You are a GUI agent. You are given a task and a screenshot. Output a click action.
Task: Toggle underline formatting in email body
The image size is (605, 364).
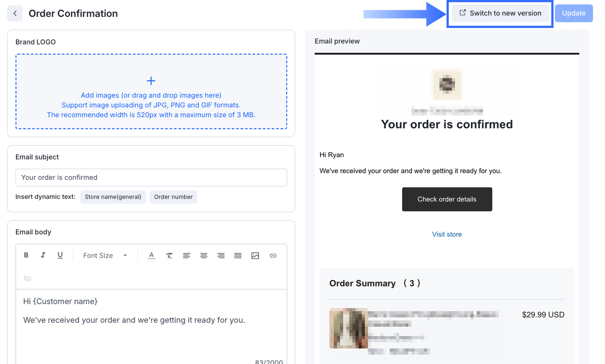[x=60, y=255]
